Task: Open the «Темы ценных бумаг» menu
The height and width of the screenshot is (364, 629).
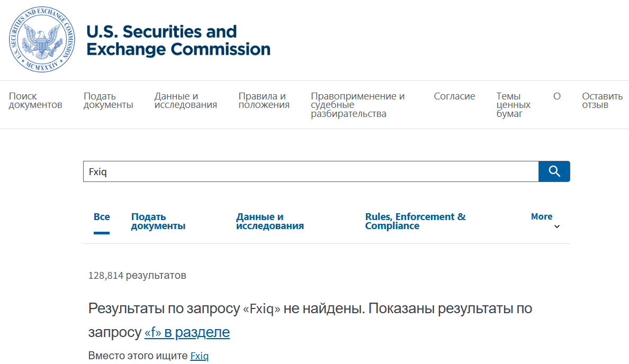Action: 511,104
